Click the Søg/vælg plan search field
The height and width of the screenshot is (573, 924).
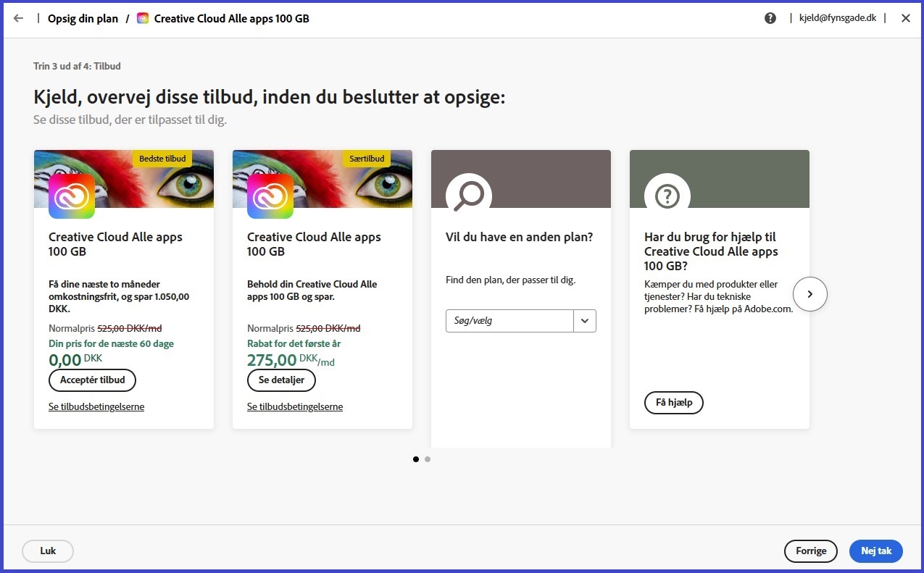(509, 321)
